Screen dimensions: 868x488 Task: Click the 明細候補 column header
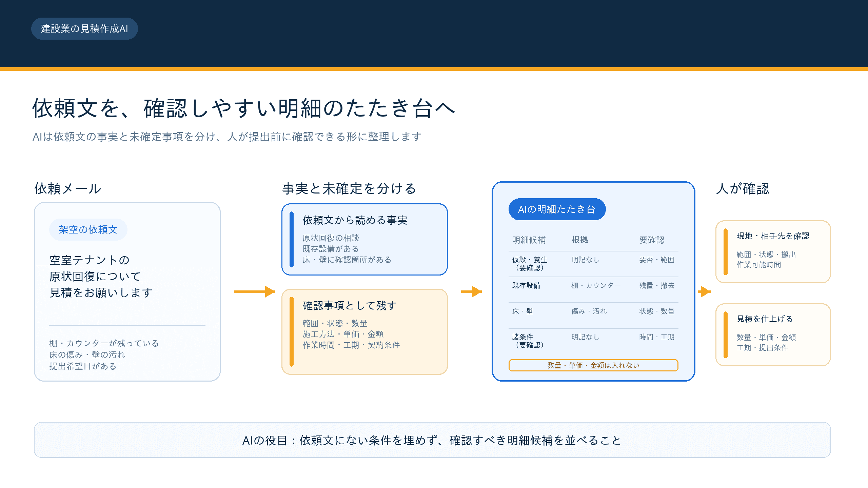(529, 240)
